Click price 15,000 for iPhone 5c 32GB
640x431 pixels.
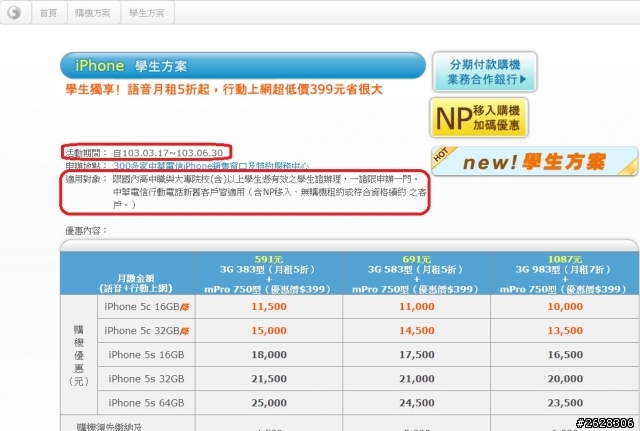point(269,331)
